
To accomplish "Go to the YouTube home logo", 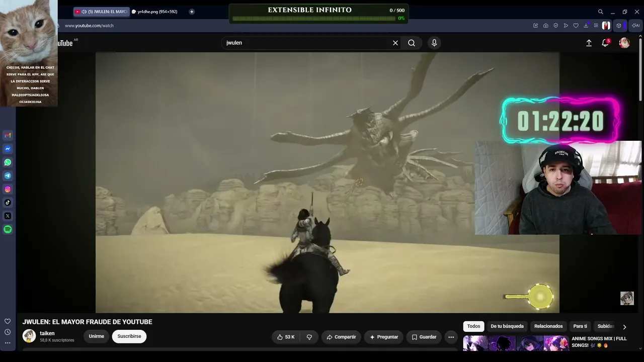I will click(x=65, y=43).
